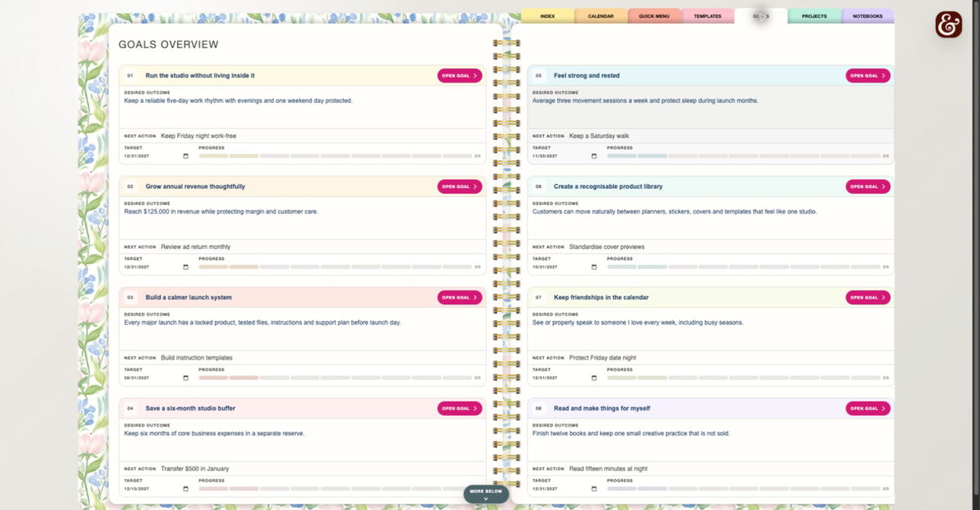This screenshot has width=980, height=510.
Task: Open goal Read and make things for myself
Action: [x=868, y=408]
